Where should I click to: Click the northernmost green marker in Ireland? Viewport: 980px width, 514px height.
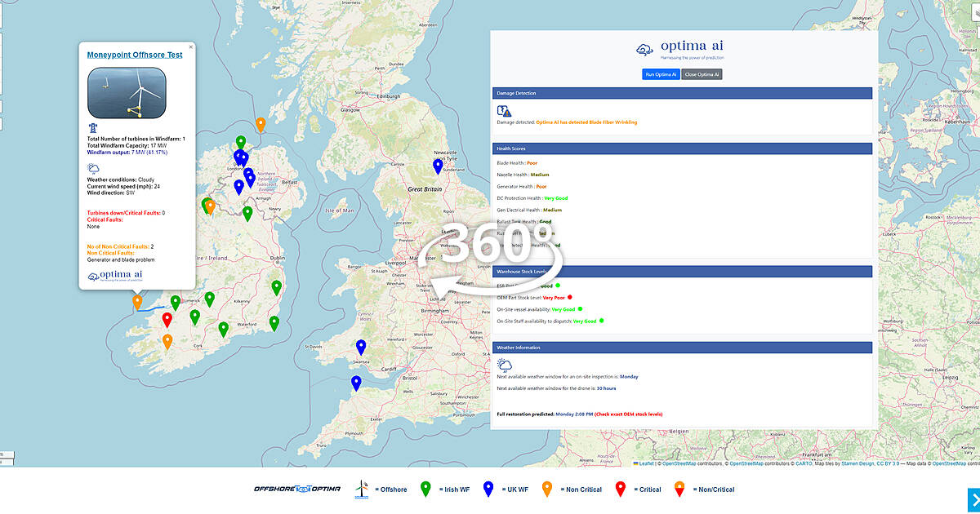241,143
